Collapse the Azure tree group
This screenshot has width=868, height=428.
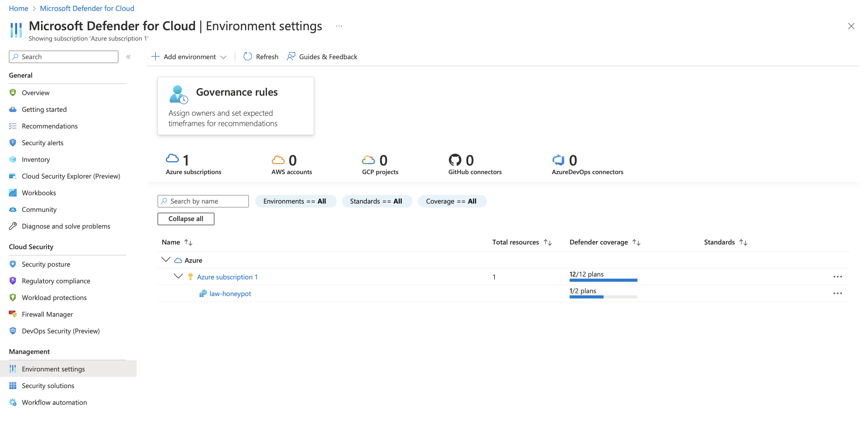coord(166,260)
